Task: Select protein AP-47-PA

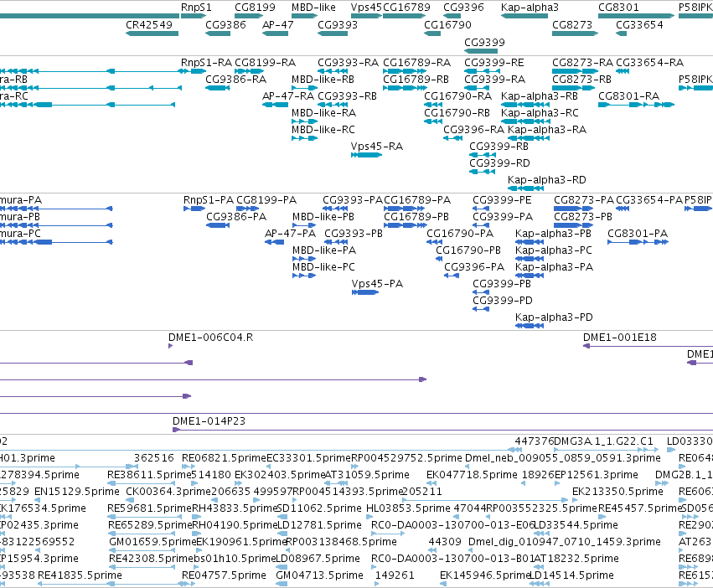Action: 290,234
